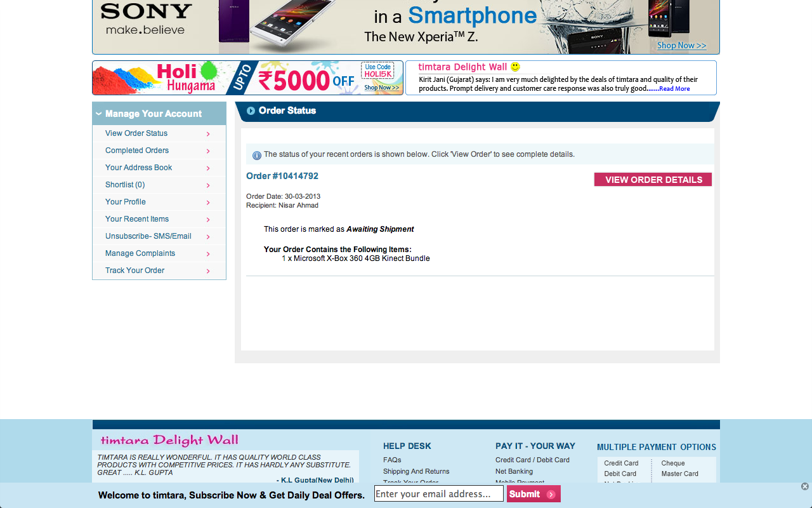Screen dimensions: 812x508
Task: Click the arrow next to View Order Status
Action: point(208,134)
